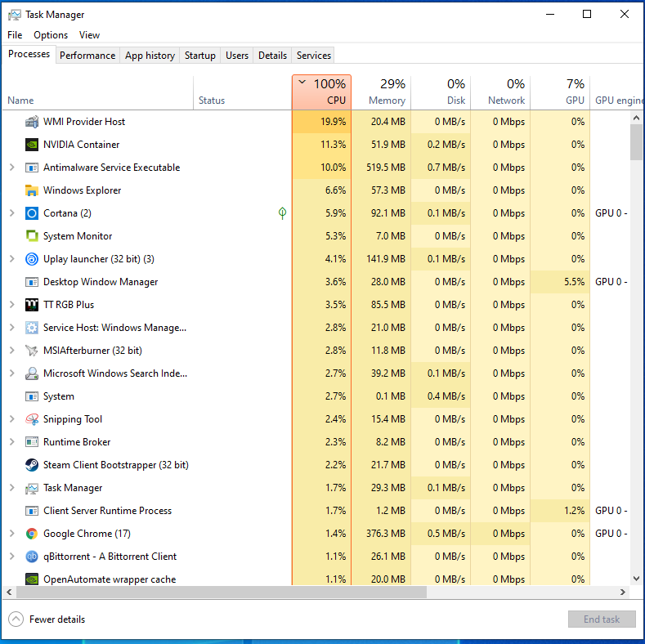This screenshot has height=644, width=645.
Task: Switch to the Users tab
Action: pyautogui.click(x=237, y=56)
